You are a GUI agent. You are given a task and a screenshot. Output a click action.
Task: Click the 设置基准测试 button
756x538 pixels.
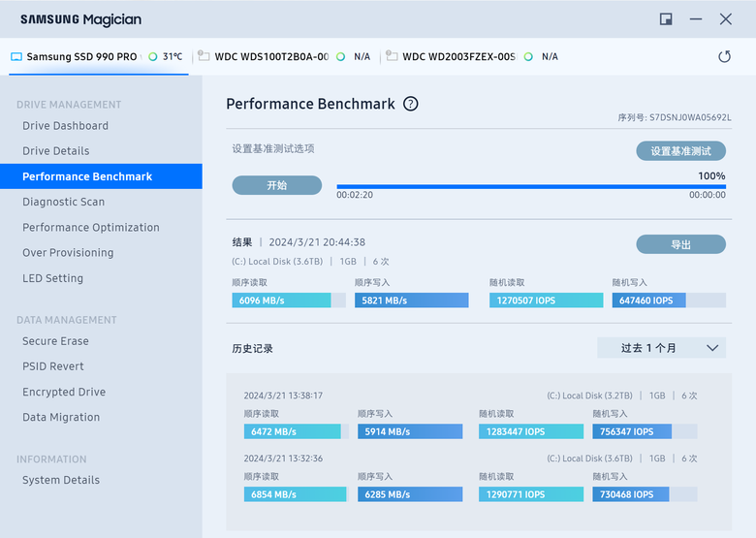tap(680, 151)
